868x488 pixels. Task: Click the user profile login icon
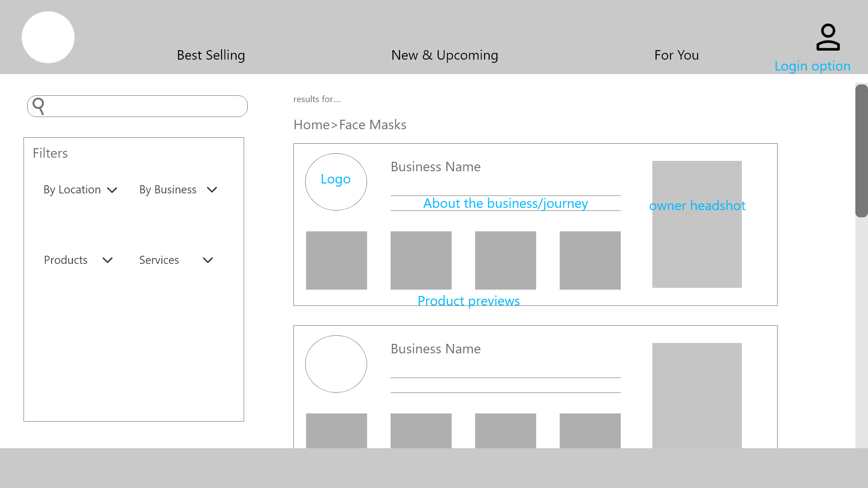tap(828, 37)
